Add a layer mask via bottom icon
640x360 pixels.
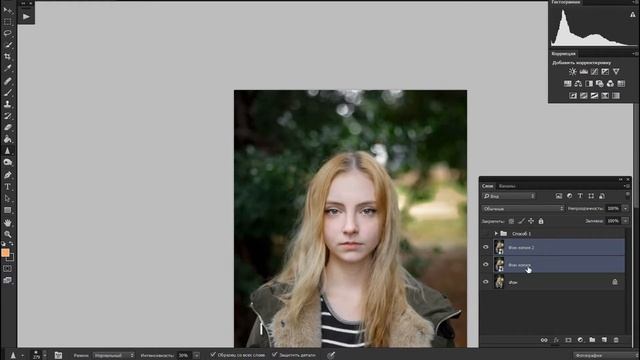click(x=568, y=340)
